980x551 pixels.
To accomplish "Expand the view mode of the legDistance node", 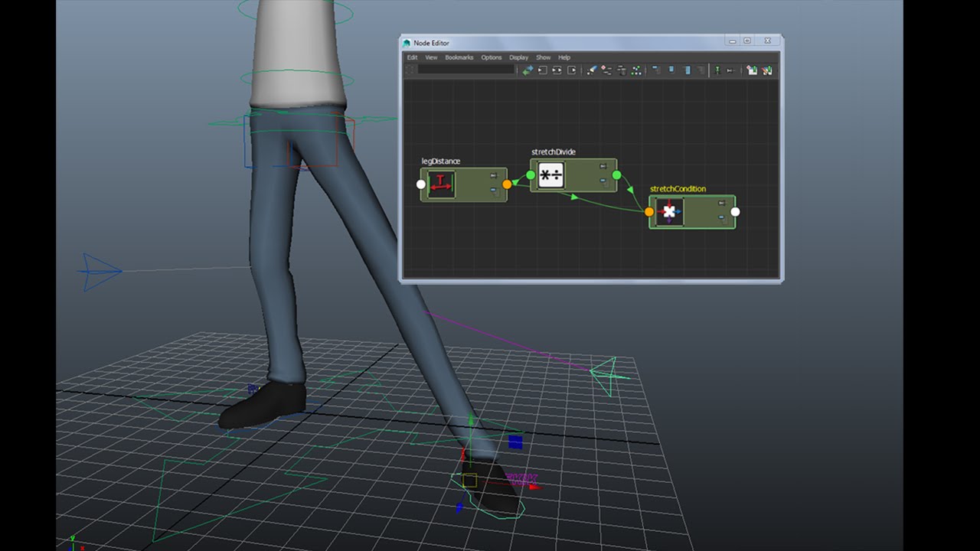I will point(494,191).
